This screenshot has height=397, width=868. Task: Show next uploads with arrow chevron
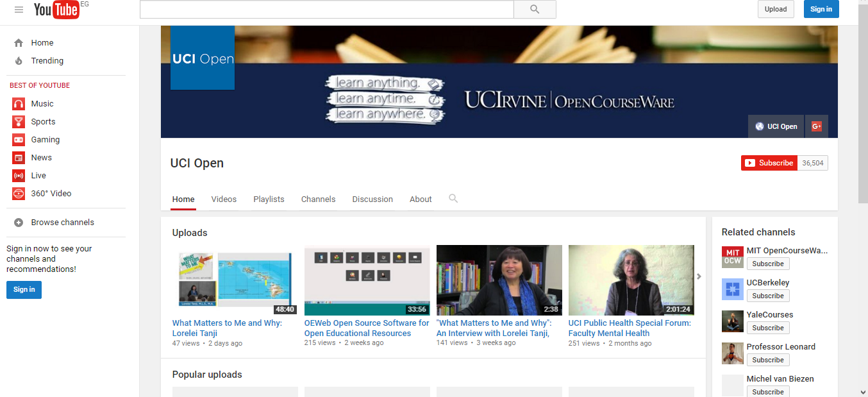(699, 276)
